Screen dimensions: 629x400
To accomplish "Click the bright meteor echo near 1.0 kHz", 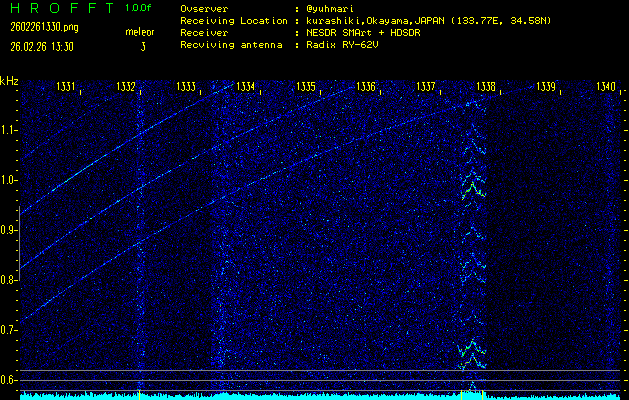I will coord(473,185).
